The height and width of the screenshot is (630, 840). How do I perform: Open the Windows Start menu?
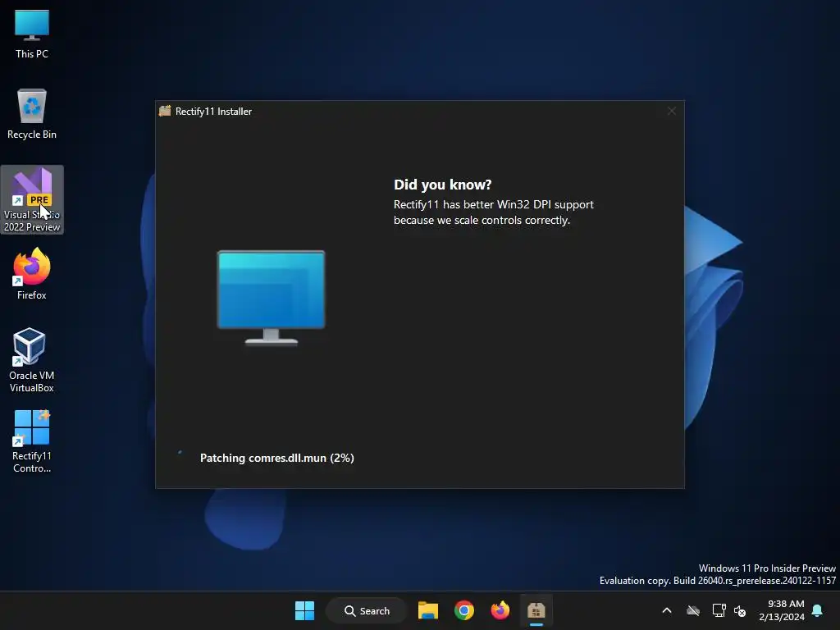tap(305, 610)
